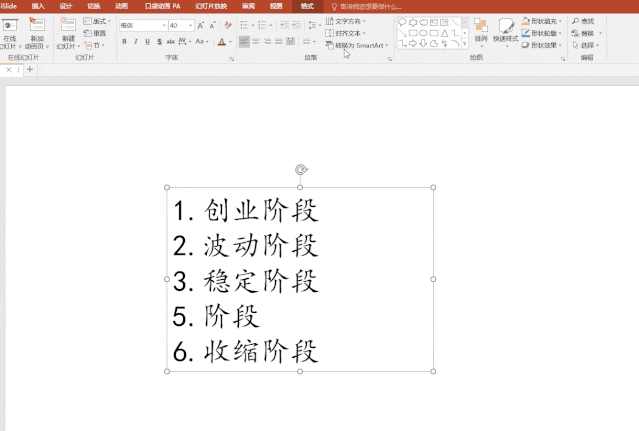Select the center align paragraph icon
This screenshot has height=431, width=639.
256,41
